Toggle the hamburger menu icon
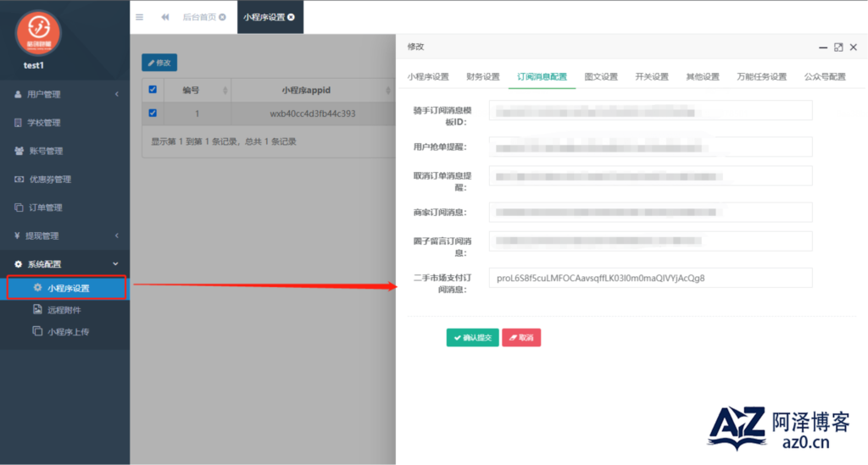The width and height of the screenshot is (868, 465). [x=140, y=17]
